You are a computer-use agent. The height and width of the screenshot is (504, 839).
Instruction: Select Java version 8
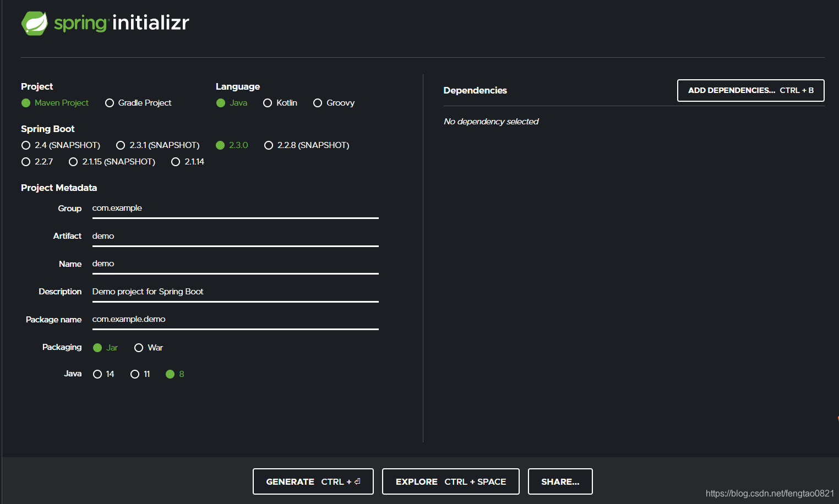175,374
